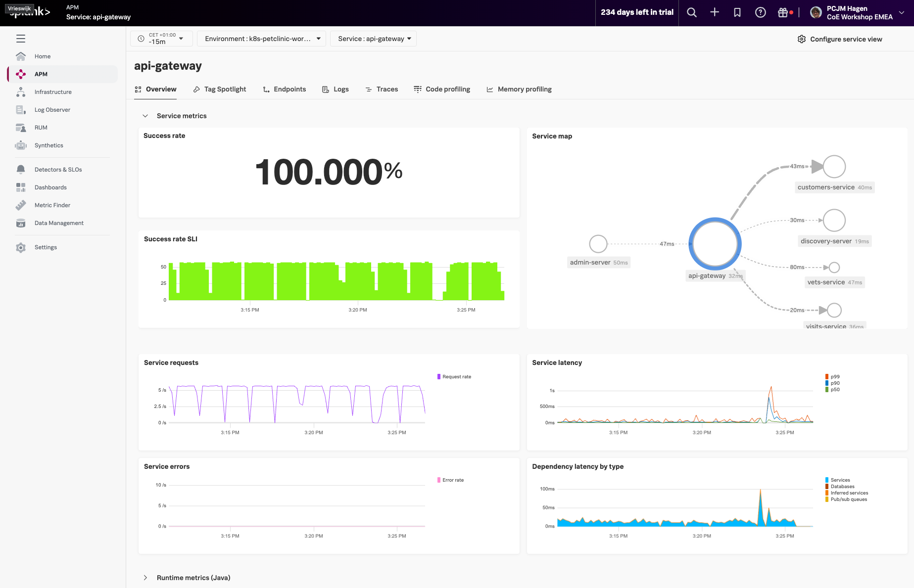The width and height of the screenshot is (914, 588).
Task: Switch to the Tag Spotlight tab
Action: (220, 90)
